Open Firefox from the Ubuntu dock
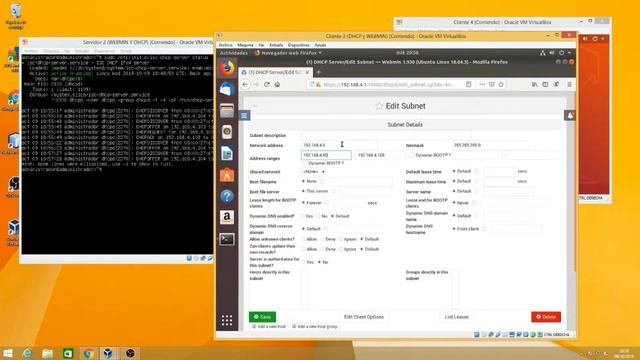The width and height of the screenshot is (640, 360). pos(227,68)
